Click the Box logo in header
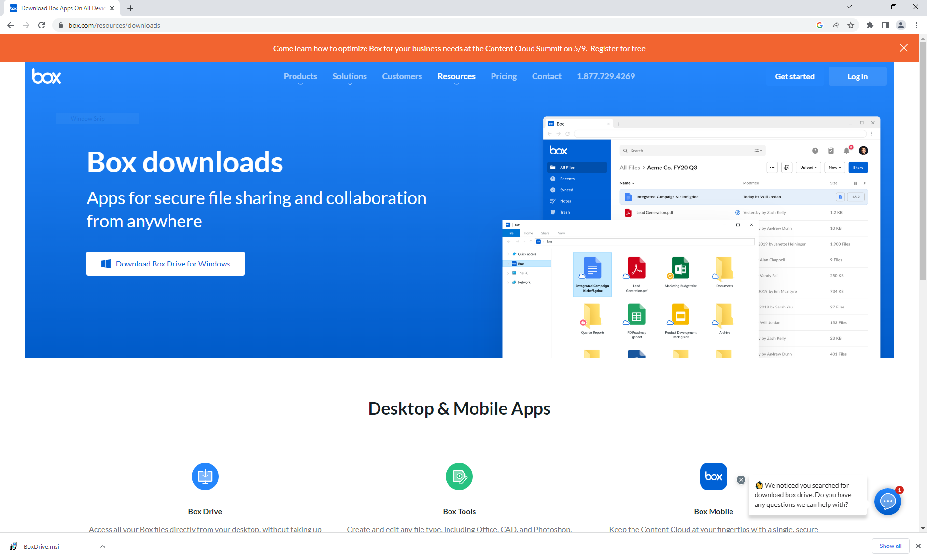 [46, 76]
